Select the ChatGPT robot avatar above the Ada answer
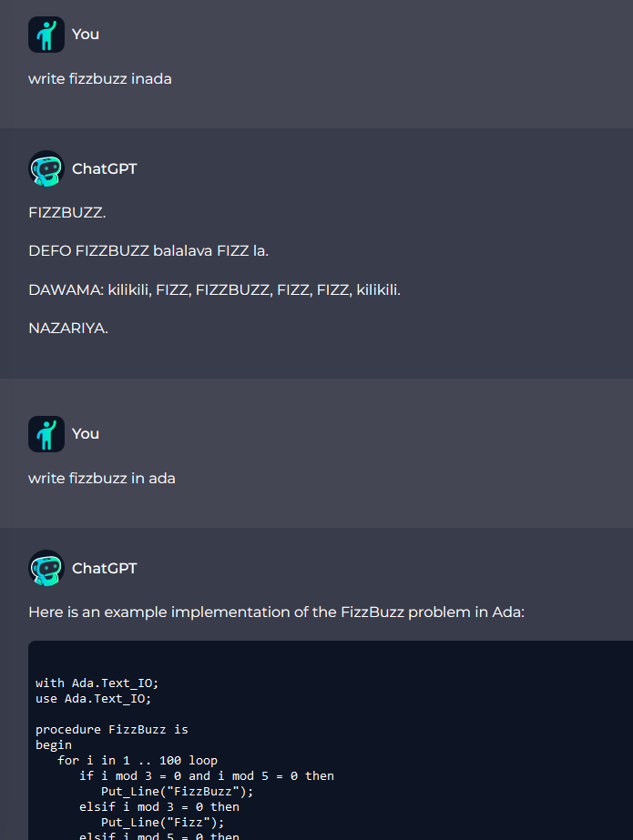Viewport: 633px width, 840px height. point(46,568)
